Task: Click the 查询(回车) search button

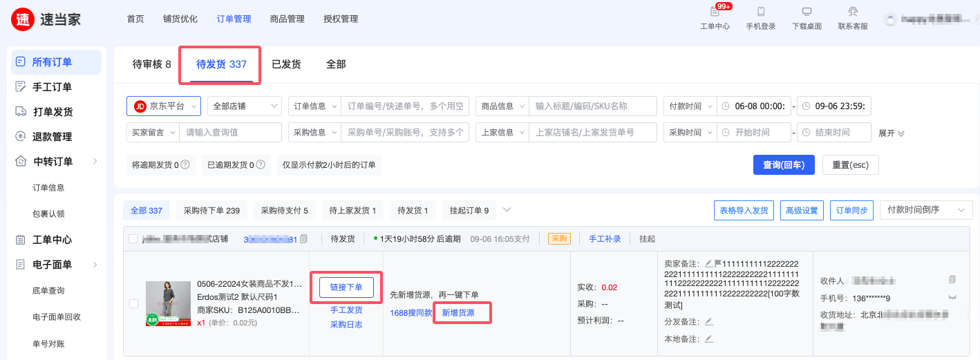Action: click(783, 164)
